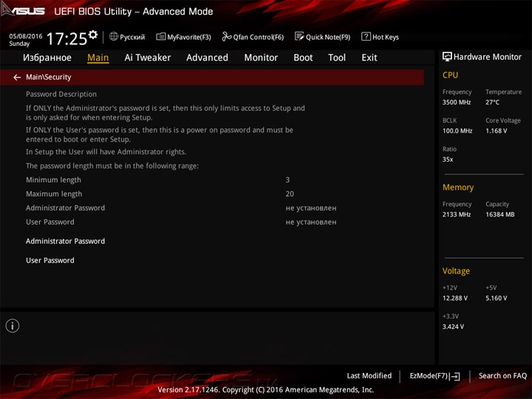Click the Version 2.17.1246 copyright line
532x399 pixels.
[x=266, y=390]
